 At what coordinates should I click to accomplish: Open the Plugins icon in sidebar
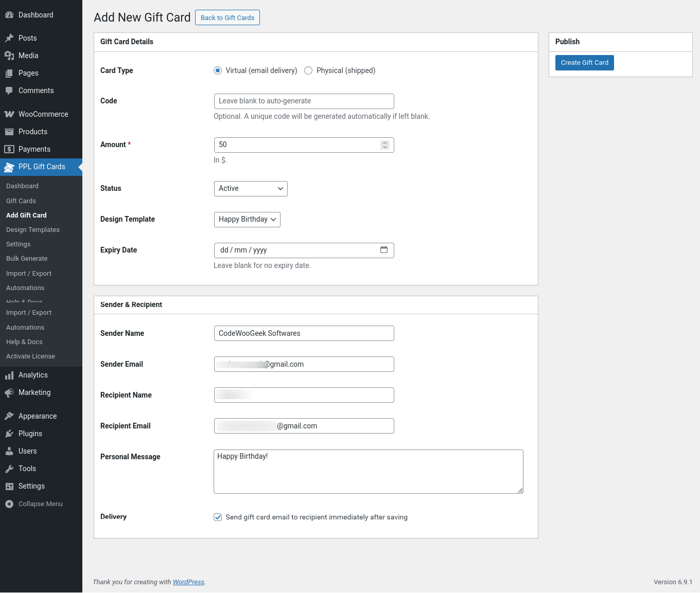(x=9, y=434)
